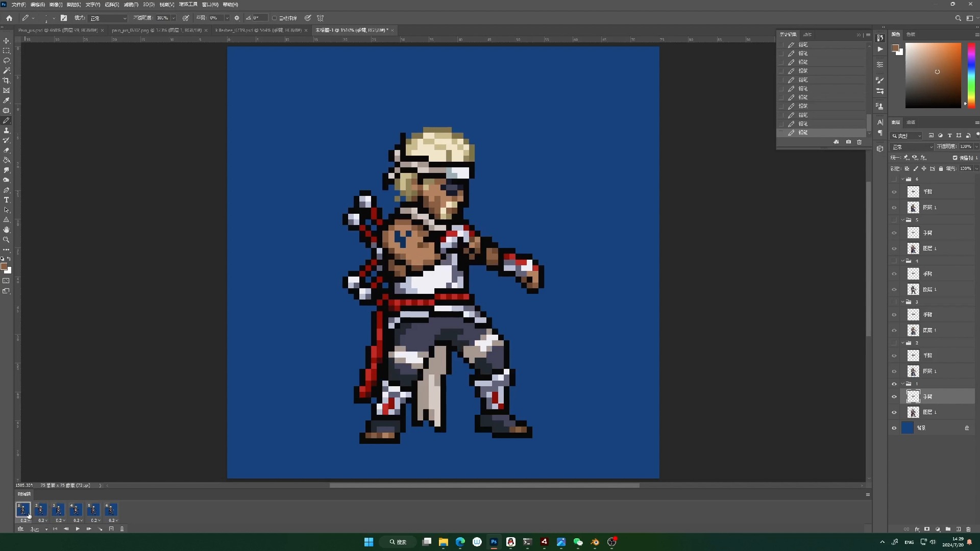This screenshot has width=980, height=551.
Task: Show group 5 via its visibility box
Action: pos(894,220)
